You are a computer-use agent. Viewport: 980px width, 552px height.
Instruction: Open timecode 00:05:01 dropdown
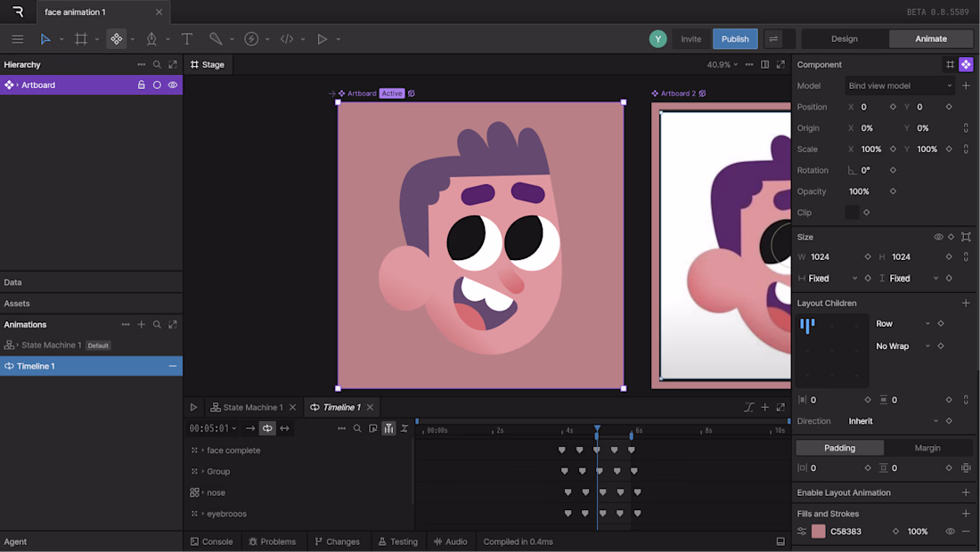pos(213,428)
